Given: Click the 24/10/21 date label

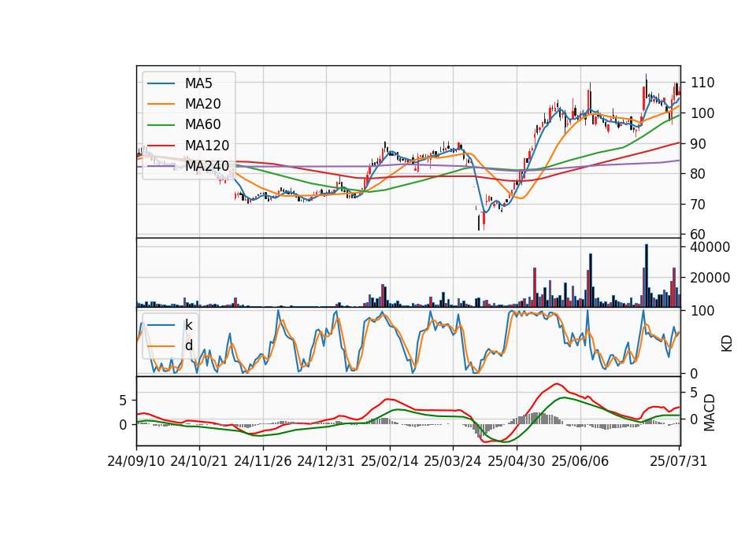Looking at the screenshot, I should coord(199,462).
